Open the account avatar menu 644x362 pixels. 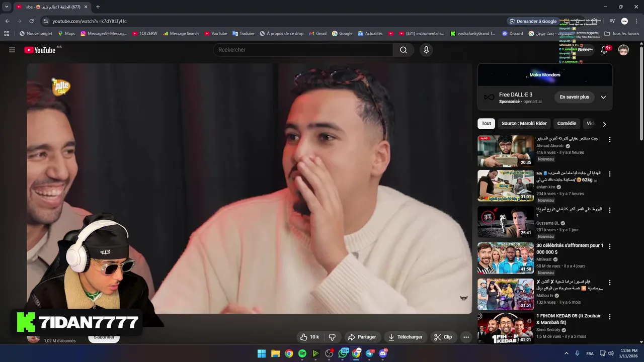[x=623, y=50]
